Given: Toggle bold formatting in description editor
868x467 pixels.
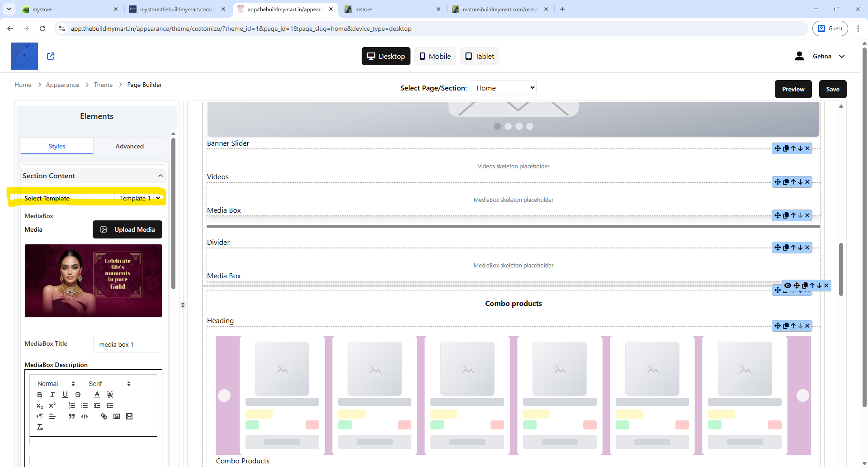Looking at the screenshot, I should pos(40,395).
